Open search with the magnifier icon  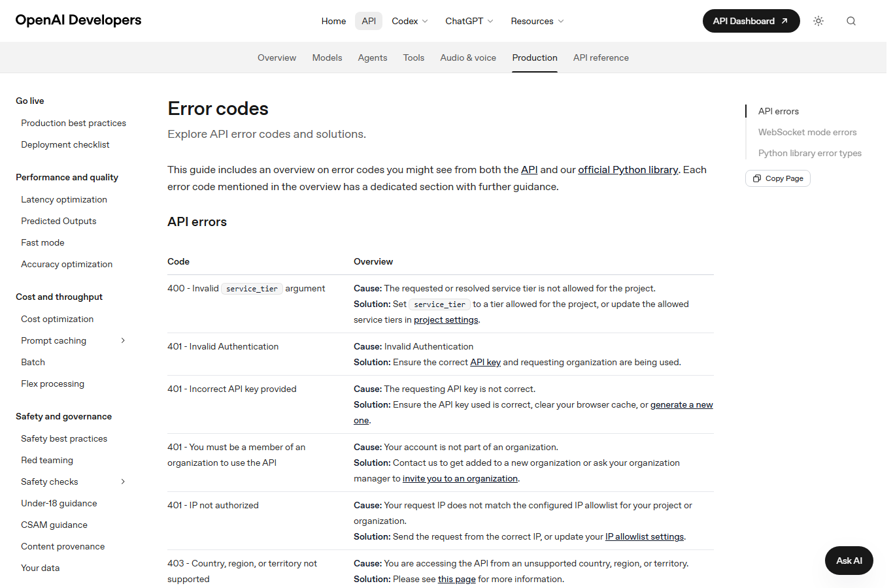click(851, 21)
